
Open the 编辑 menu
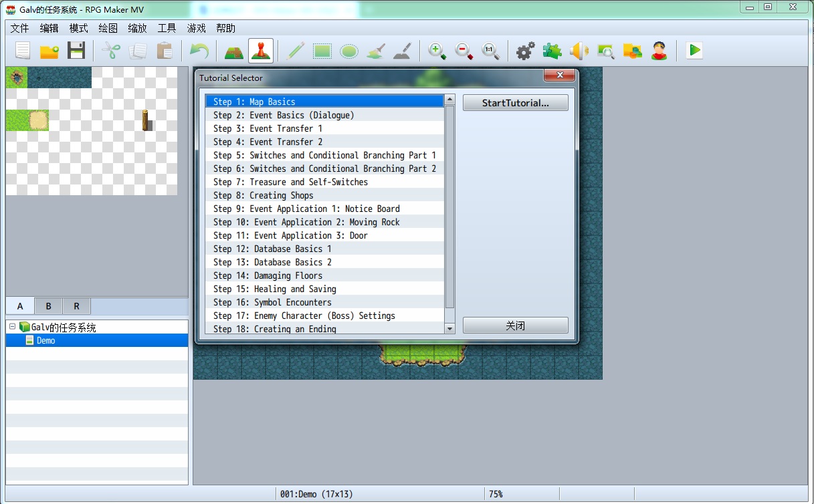tap(49, 28)
